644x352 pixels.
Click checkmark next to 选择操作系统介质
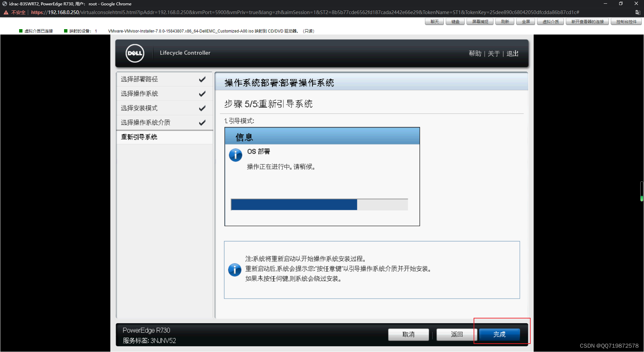[x=202, y=123]
